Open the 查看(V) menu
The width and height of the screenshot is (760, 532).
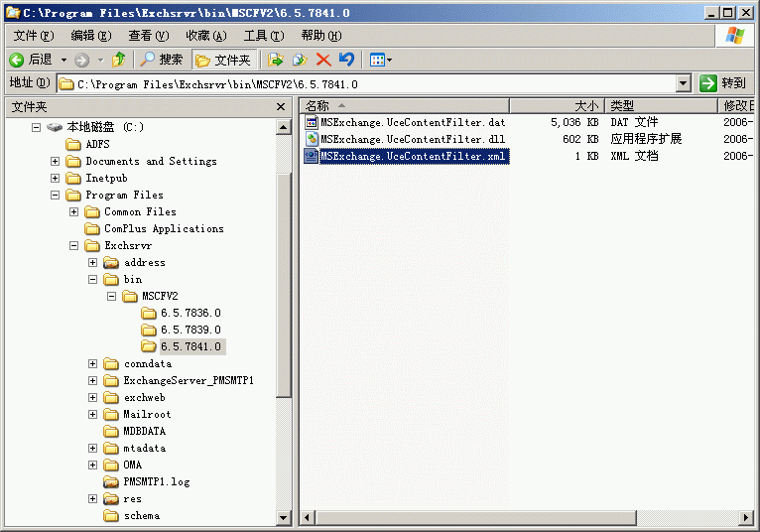(x=148, y=36)
